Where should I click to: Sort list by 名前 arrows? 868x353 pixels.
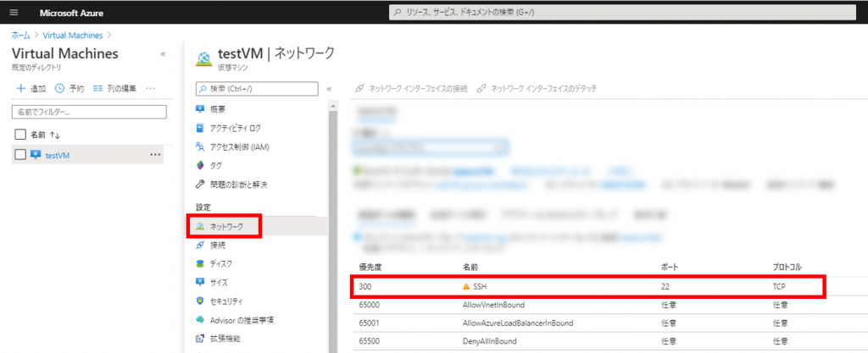point(55,135)
